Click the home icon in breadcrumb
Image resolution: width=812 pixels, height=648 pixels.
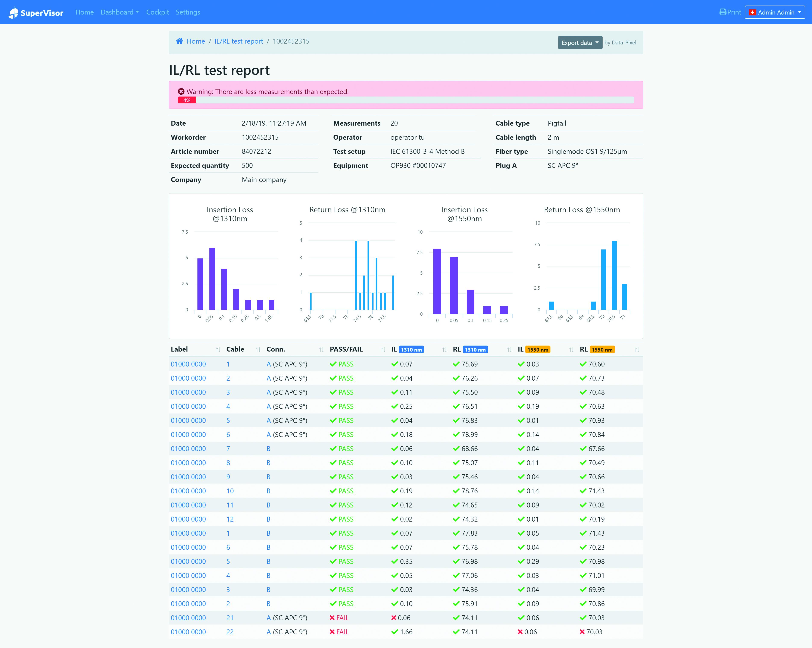pyautogui.click(x=179, y=41)
